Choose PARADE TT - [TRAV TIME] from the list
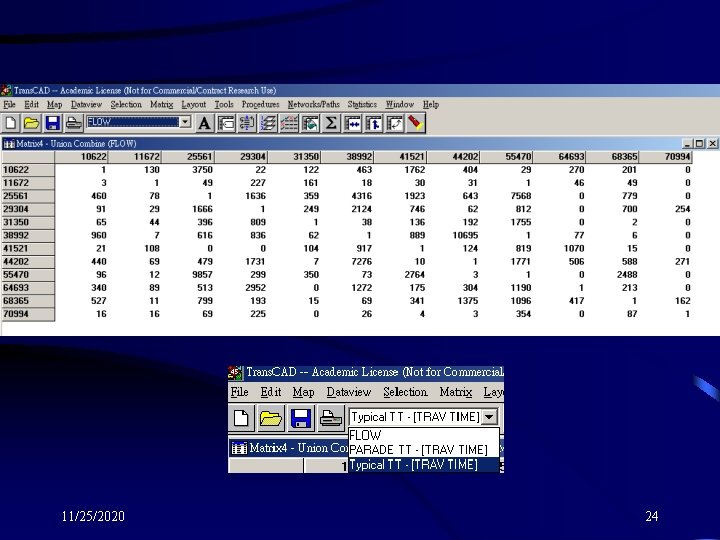The width and height of the screenshot is (720, 540). click(423, 450)
